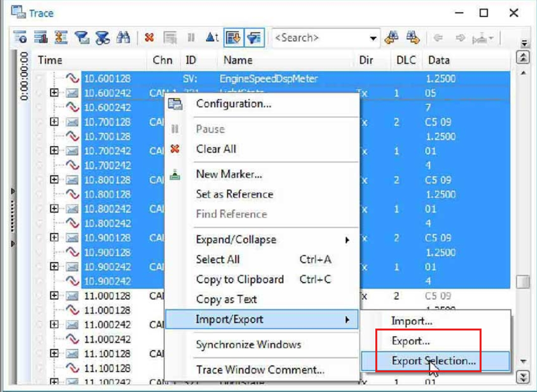The image size is (537, 392).
Task: Click the Trace window title icon
Action: pos(19,12)
